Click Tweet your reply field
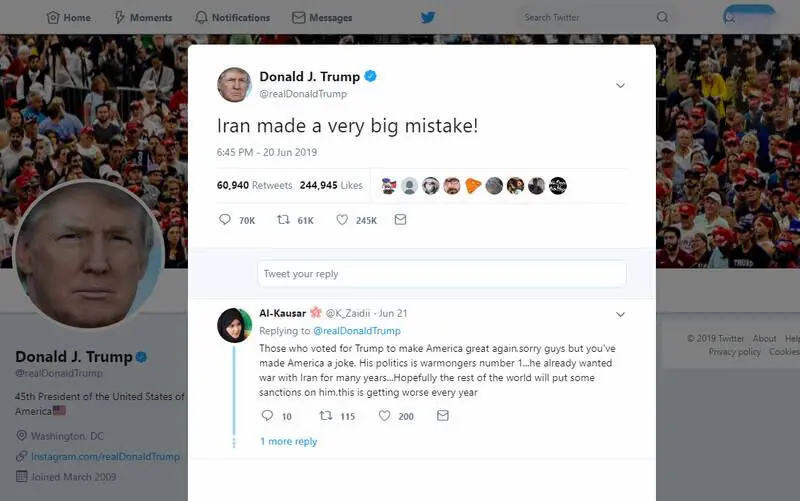Screen dimensions: 800x501 pyautogui.click(x=442, y=274)
